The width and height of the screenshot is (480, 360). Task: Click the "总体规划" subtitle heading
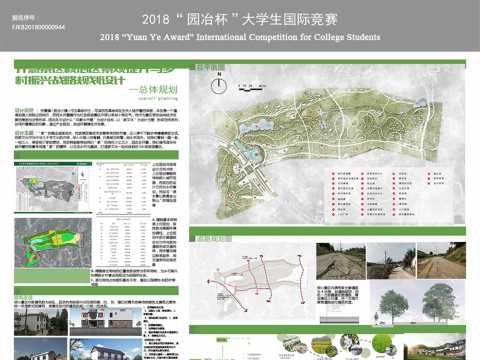(153, 90)
